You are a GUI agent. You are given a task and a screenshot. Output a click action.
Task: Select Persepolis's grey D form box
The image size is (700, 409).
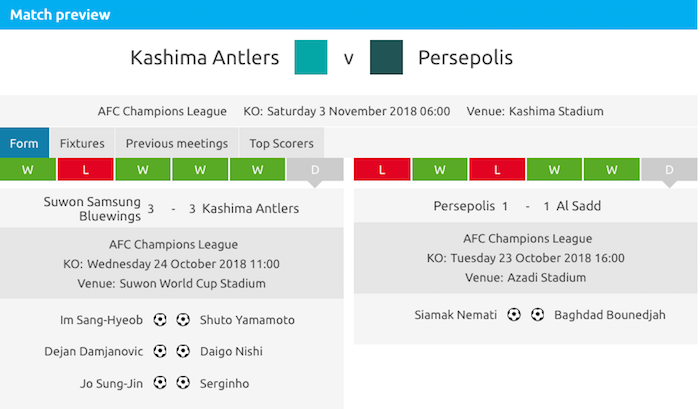(x=670, y=170)
